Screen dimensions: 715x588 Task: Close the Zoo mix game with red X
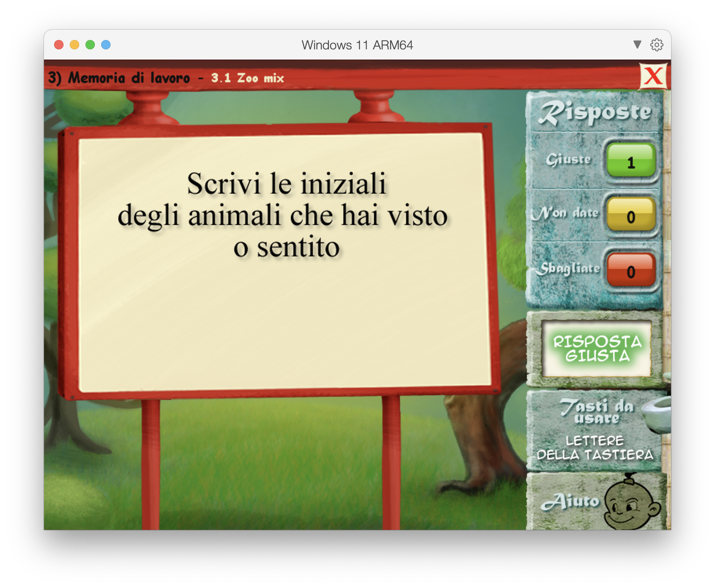tap(653, 76)
